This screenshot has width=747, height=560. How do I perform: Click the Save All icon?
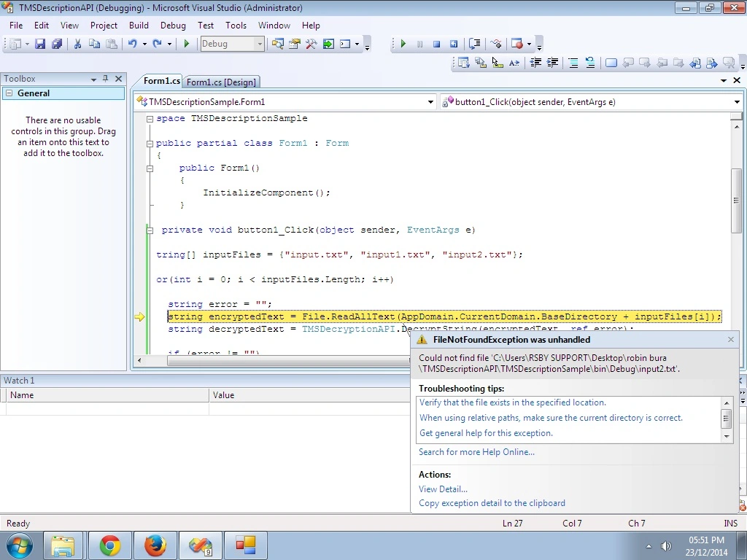pyautogui.click(x=57, y=44)
